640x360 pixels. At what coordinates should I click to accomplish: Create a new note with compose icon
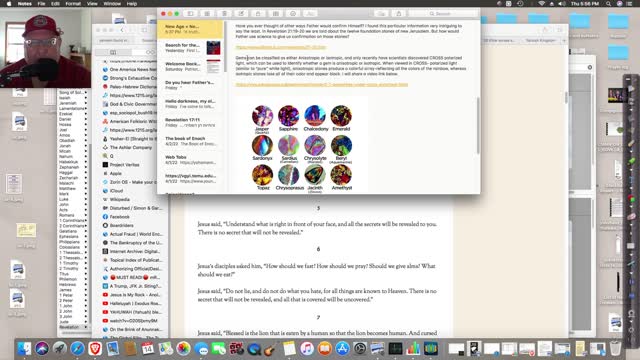pos(241,13)
